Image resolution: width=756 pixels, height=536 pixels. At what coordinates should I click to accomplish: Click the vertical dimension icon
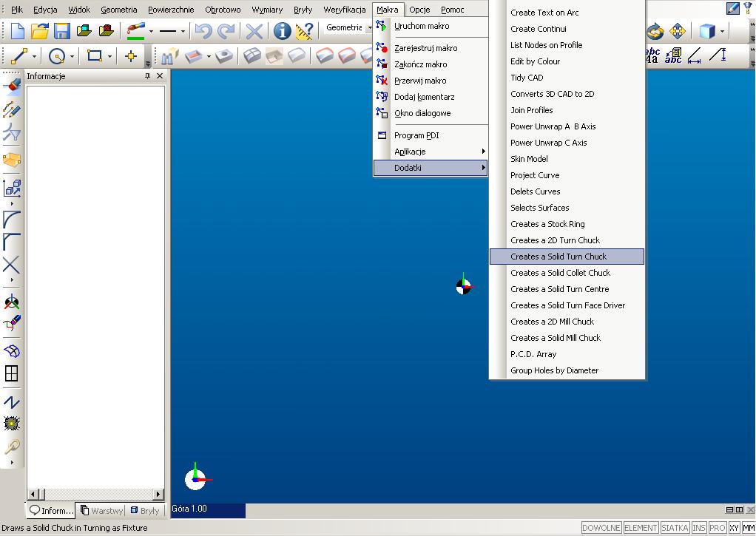pos(718,55)
